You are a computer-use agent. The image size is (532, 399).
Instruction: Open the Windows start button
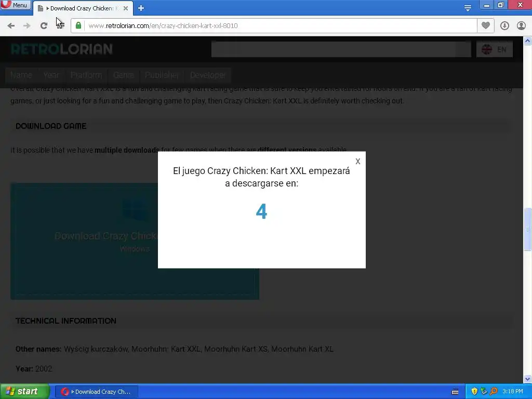coord(24,392)
